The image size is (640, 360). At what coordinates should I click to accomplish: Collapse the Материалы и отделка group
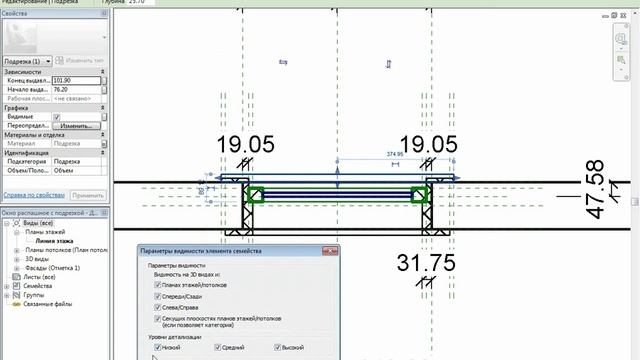pos(102,135)
